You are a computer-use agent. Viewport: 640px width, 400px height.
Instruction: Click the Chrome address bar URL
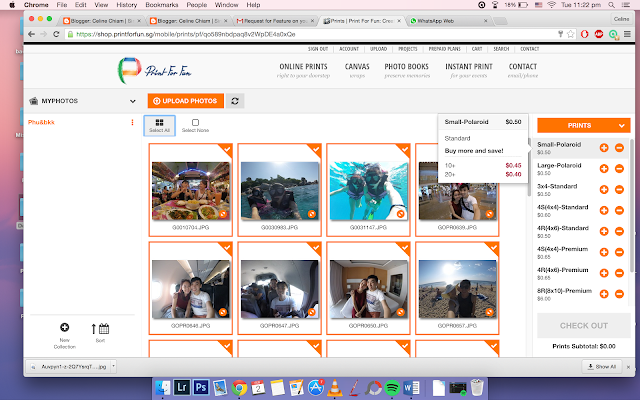[186, 34]
